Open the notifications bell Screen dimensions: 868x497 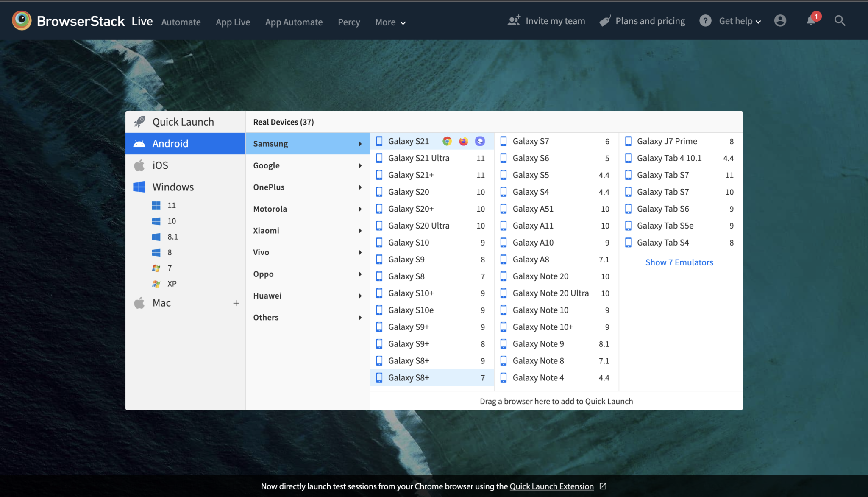tap(811, 21)
